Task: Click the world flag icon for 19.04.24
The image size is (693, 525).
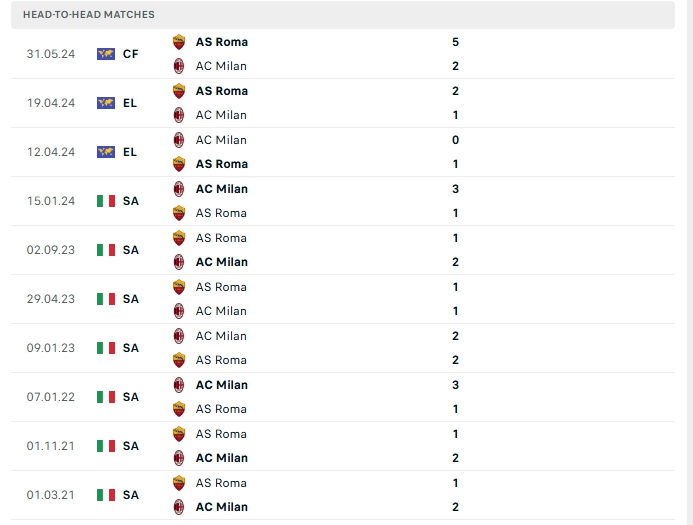Action: tap(106, 103)
